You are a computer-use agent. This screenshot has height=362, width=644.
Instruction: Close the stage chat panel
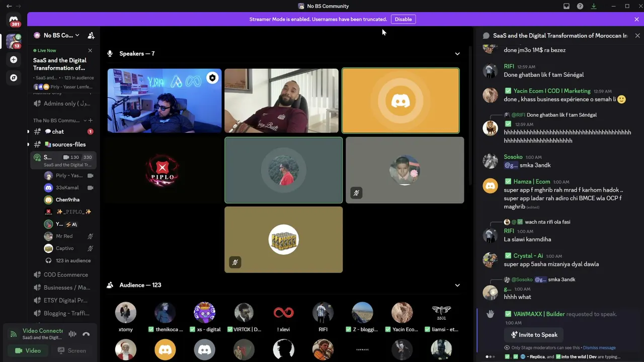pos(637,36)
